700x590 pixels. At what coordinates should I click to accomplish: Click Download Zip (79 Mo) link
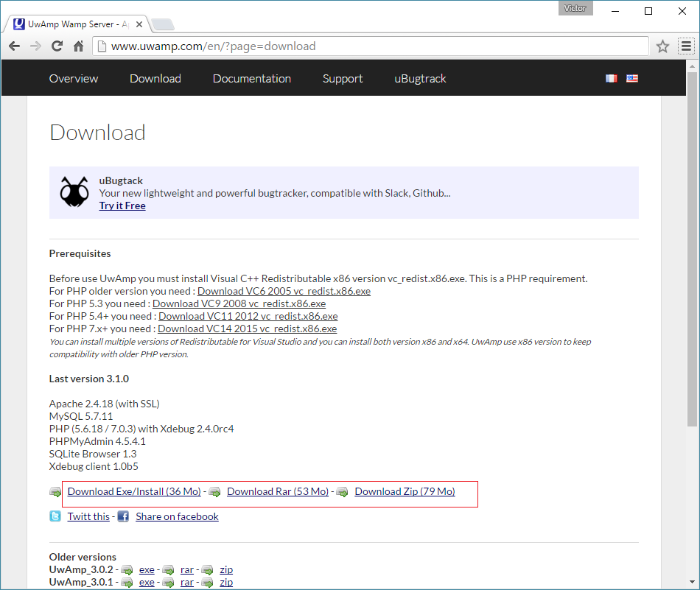coord(405,491)
